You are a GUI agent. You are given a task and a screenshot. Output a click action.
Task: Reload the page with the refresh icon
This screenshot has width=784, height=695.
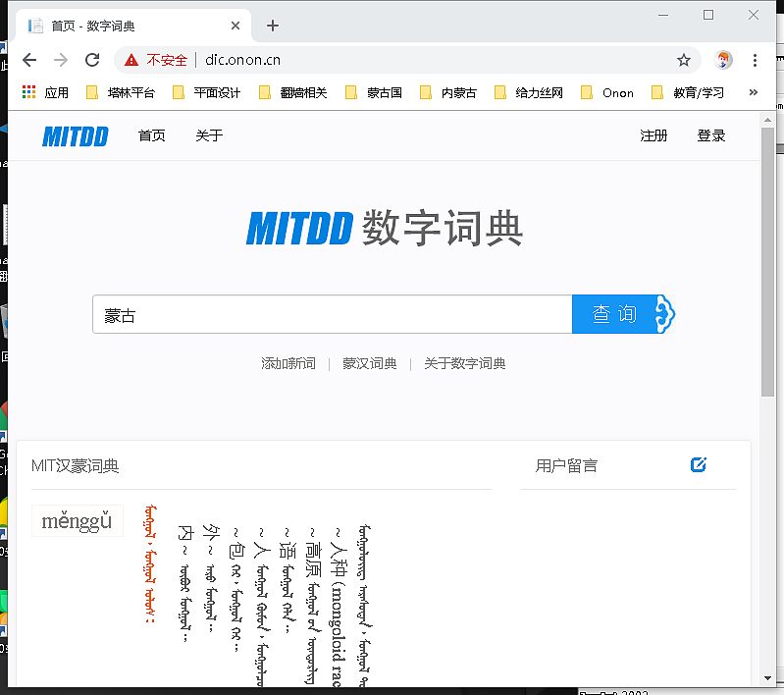(x=92, y=60)
